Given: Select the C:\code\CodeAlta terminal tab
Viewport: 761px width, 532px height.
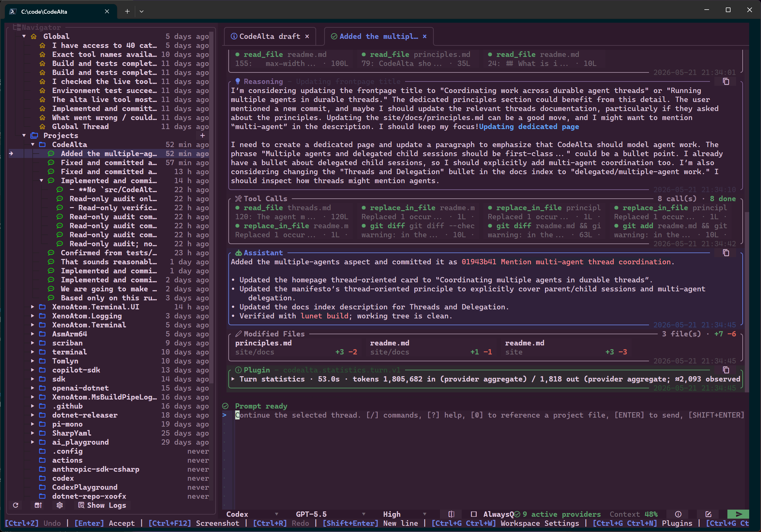Looking at the screenshot, I should (x=61, y=11).
